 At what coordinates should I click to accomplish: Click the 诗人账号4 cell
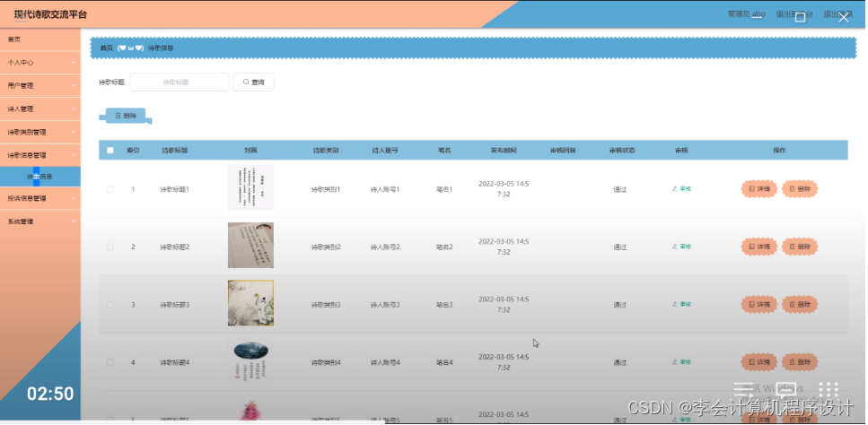click(x=385, y=362)
